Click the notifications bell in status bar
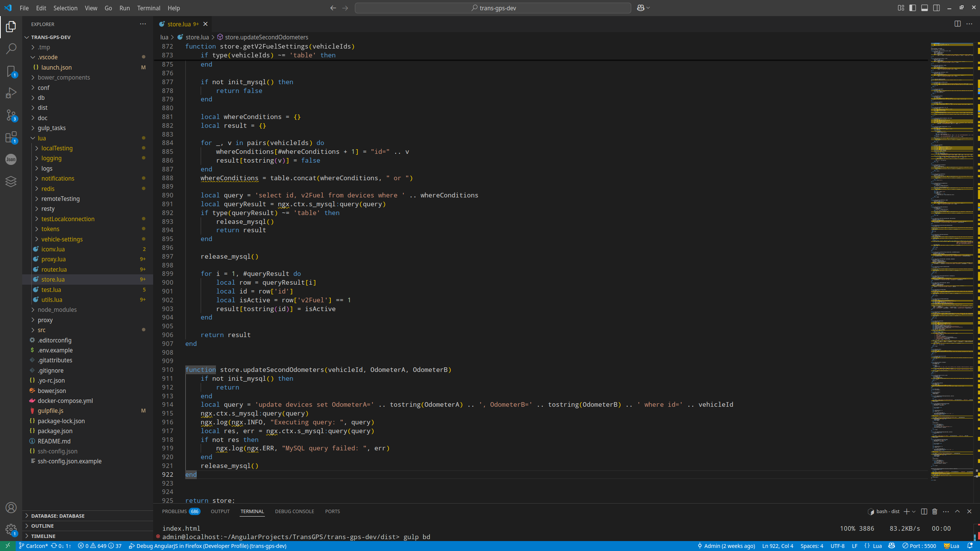The width and height of the screenshot is (980, 551). (x=970, y=546)
